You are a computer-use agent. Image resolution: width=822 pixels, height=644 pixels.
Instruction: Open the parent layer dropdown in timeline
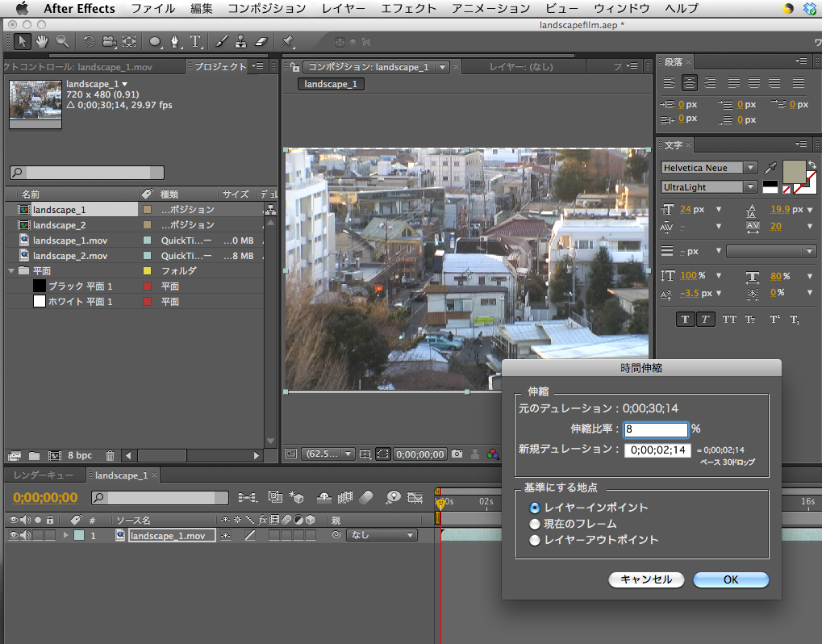pos(381,535)
